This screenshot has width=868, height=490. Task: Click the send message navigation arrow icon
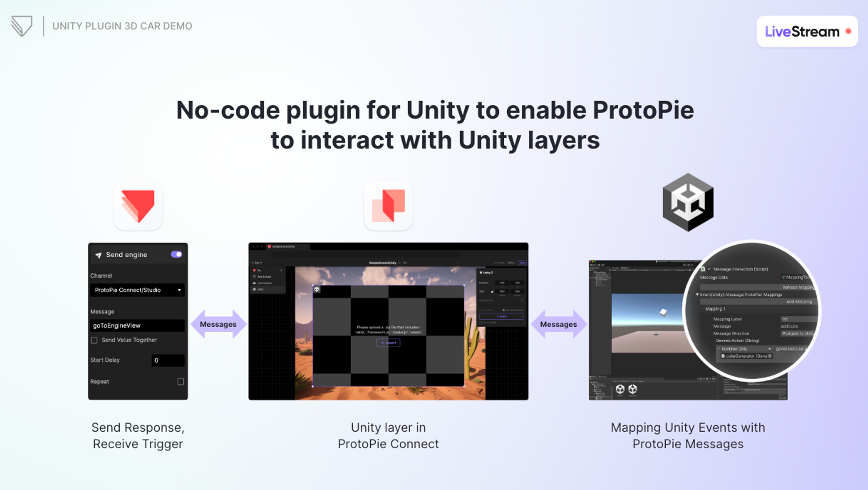coord(99,254)
